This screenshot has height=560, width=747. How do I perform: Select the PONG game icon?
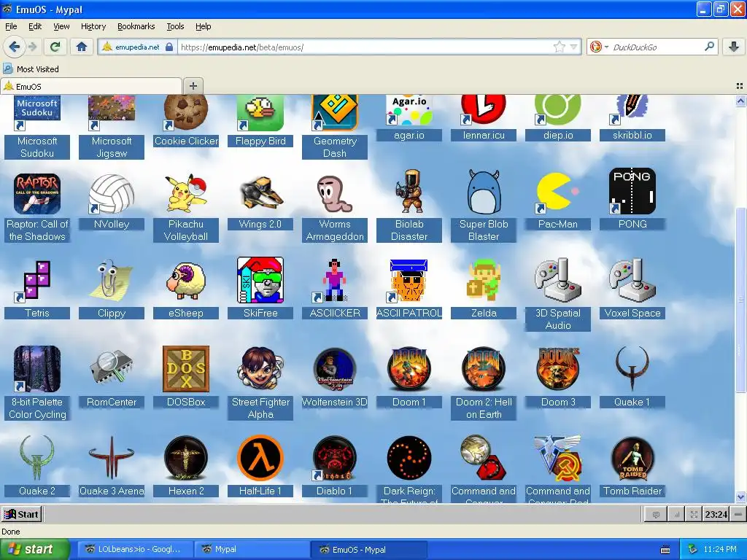(632, 191)
